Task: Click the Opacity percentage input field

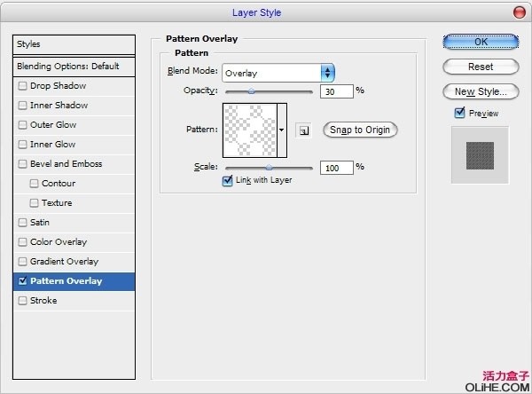Action: point(336,91)
